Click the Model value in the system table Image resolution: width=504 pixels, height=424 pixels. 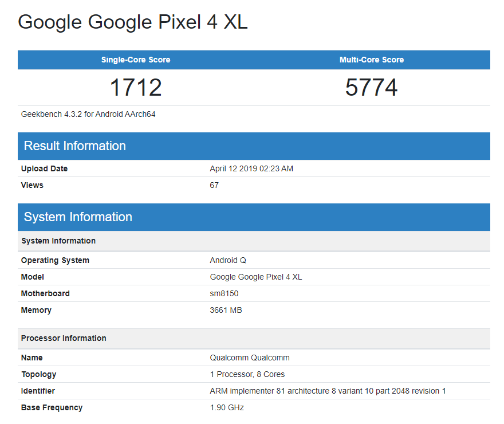tap(255, 277)
